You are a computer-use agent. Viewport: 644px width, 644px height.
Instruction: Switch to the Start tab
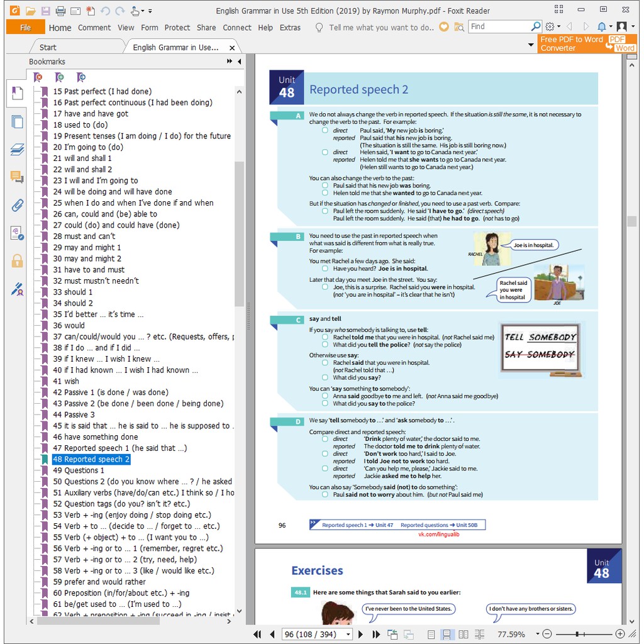tap(48, 47)
